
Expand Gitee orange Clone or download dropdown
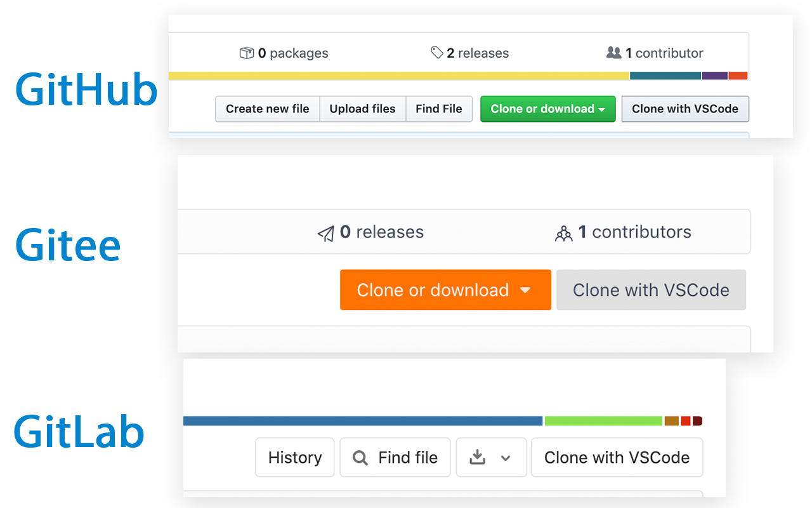[x=445, y=290]
